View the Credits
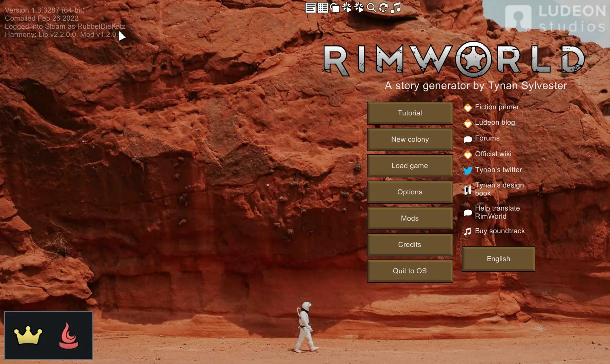Image resolution: width=610 pixels, height=364 pixels. (x=410, y=245)
